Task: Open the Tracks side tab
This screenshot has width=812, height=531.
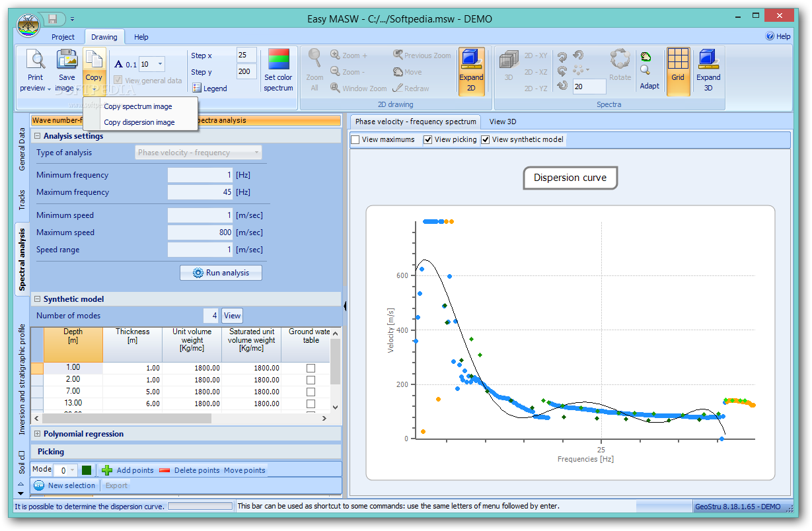Action: tap(22, 200)
